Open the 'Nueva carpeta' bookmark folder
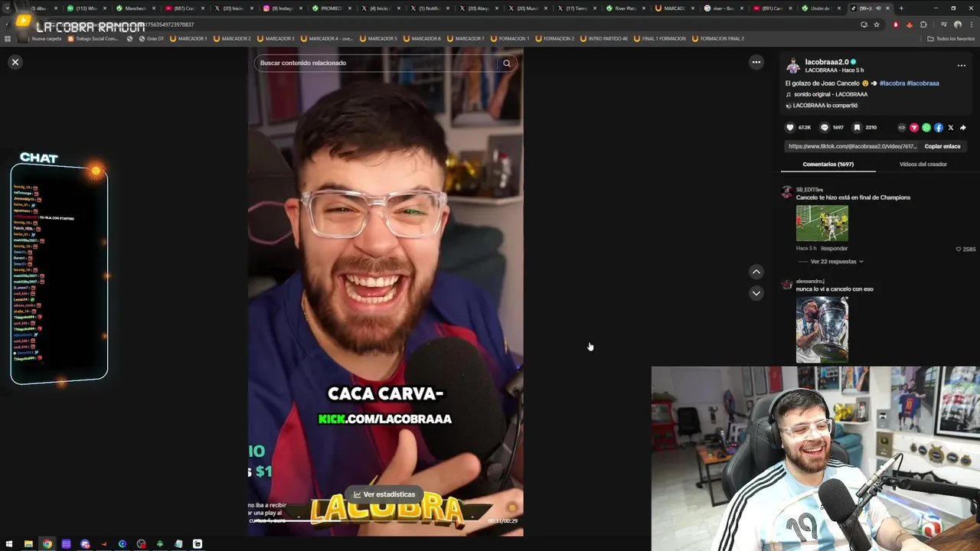Screen dimensions: 980x551 click(x=42, y=38)
